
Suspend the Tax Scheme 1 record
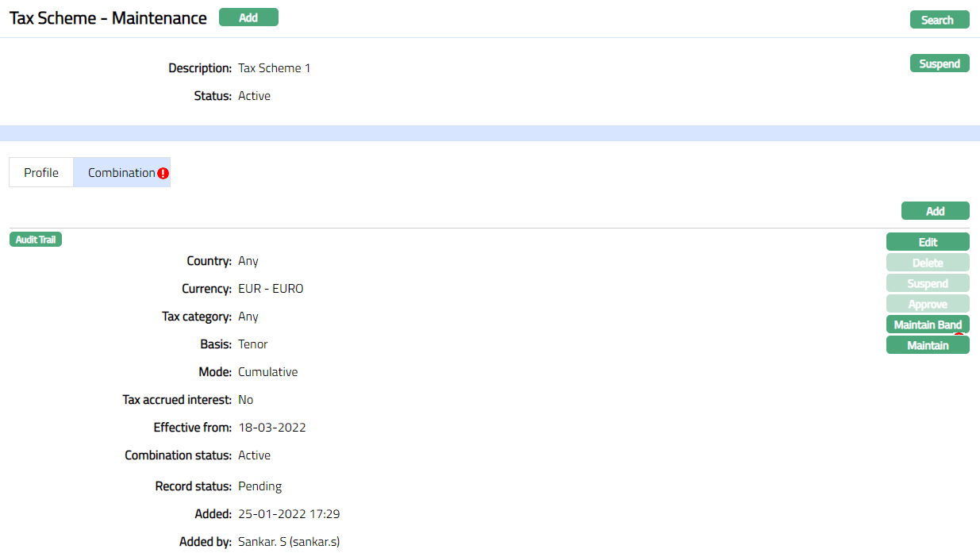point(940,63)
